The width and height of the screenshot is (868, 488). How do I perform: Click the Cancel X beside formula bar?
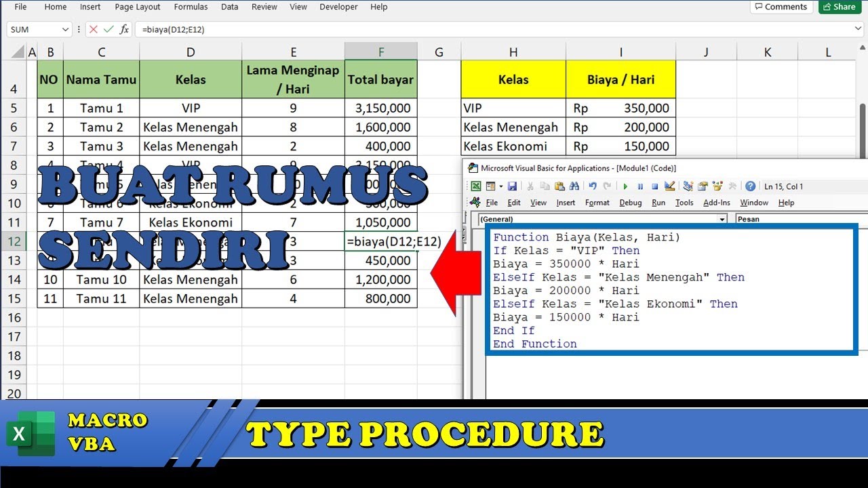[x=94, y=29]
